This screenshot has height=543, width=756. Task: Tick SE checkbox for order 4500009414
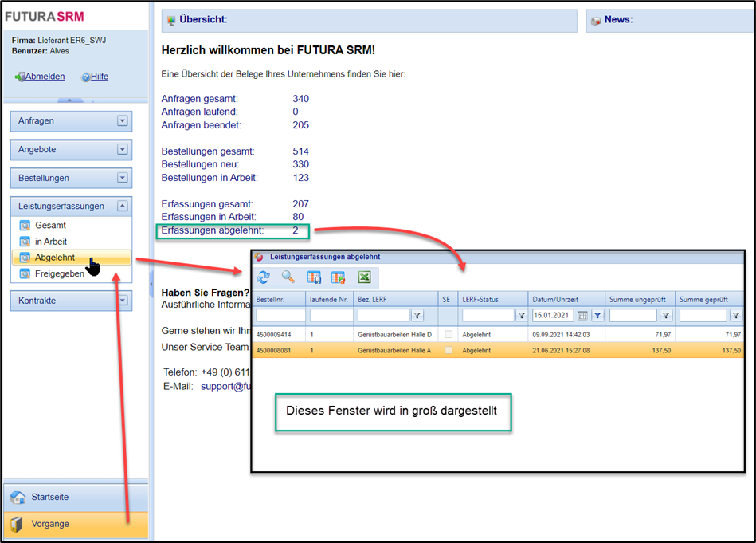click(x=449, y=335)
